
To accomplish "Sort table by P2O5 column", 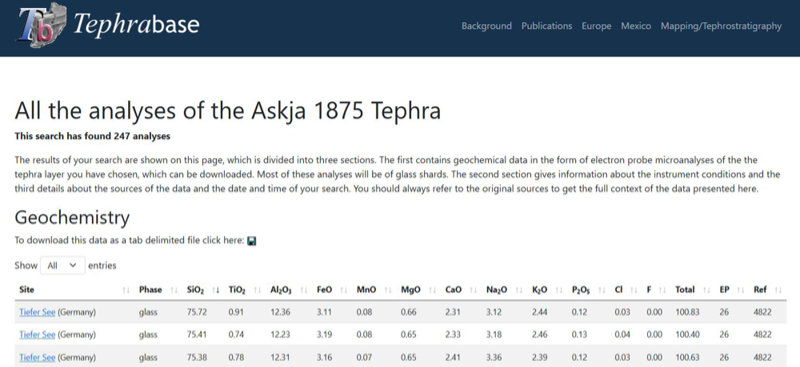I will pos(589,289).
